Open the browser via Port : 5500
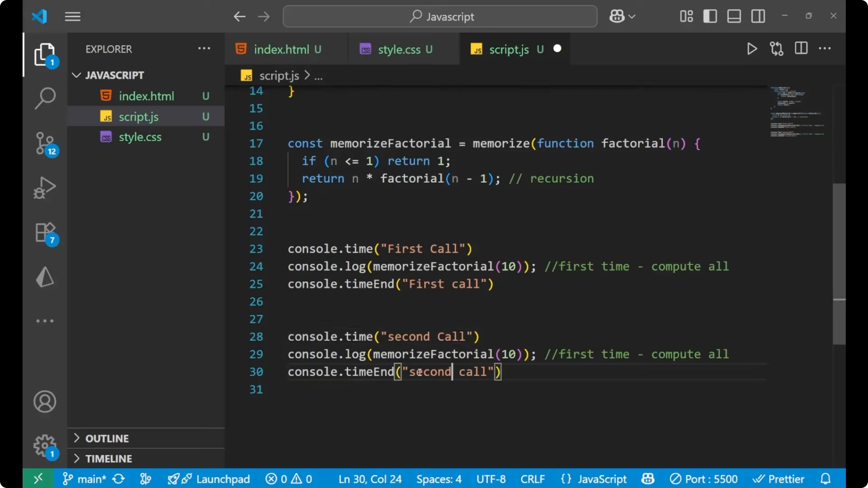Viewport: 868px width, 488px height. point(704,479)
